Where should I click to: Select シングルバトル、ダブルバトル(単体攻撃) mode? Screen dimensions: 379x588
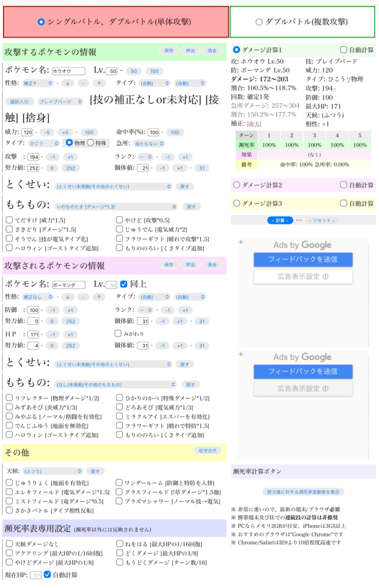41,22
